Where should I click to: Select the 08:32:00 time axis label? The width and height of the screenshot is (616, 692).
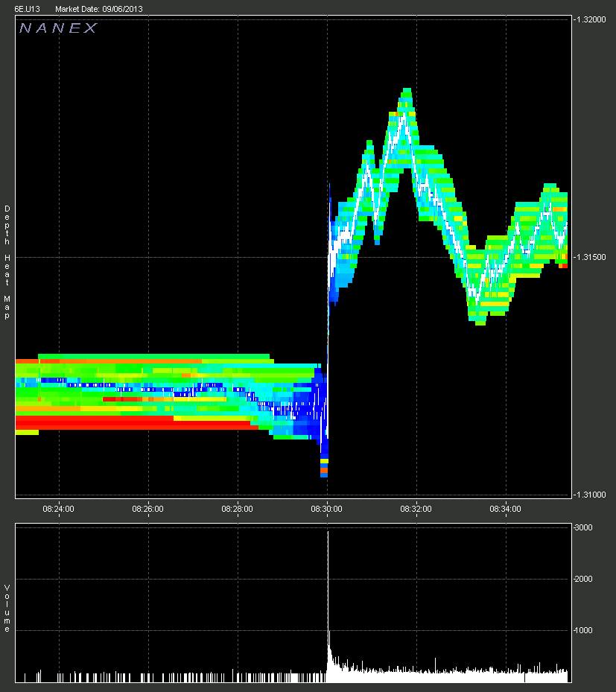416,509
